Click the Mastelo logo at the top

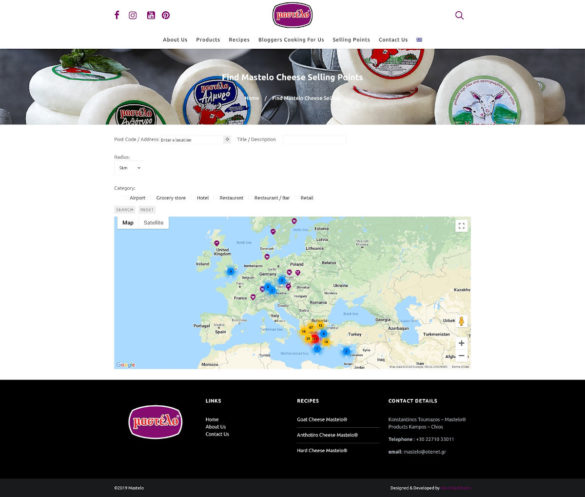tap(292, 15)
